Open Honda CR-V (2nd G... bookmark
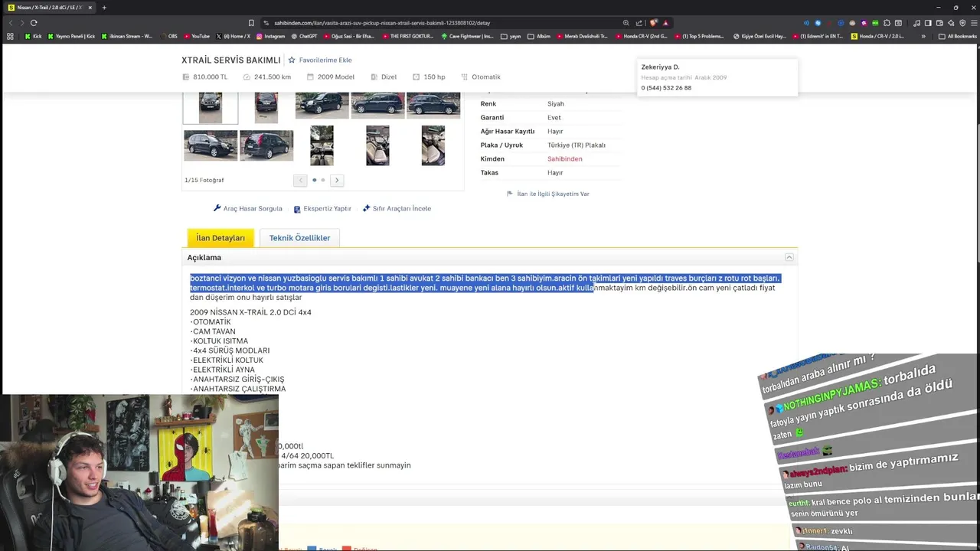This screenshot has height=551, width=980. (x=642, y=36)
